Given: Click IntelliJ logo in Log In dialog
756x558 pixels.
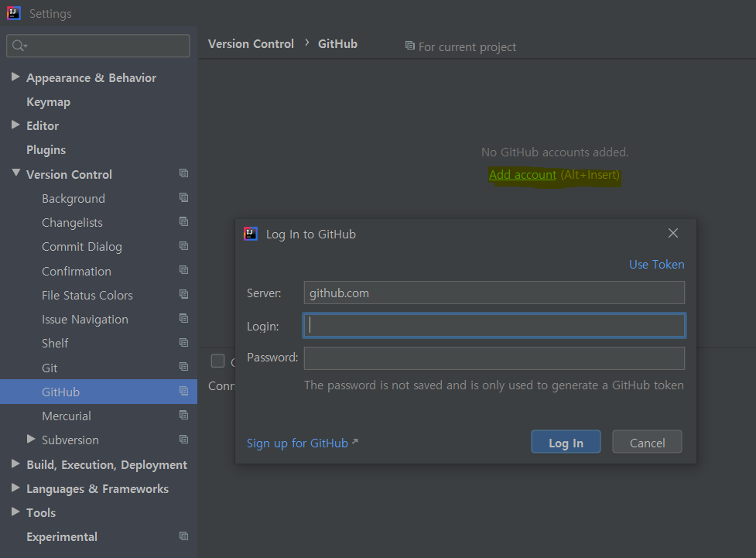Looking at the screenshot, I should click(250, 234).
